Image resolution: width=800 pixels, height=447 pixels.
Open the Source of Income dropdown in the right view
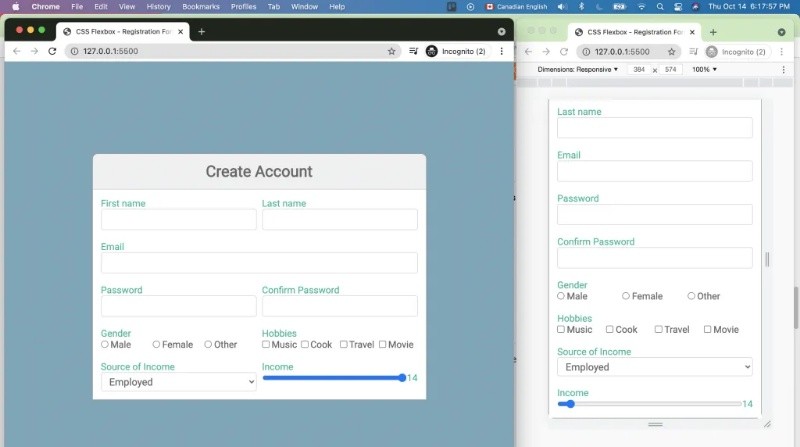(655, 367)
